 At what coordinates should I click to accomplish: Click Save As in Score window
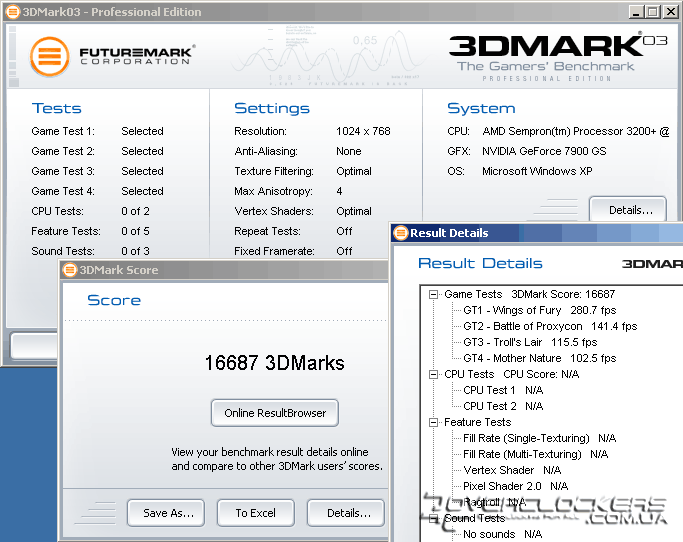[166, 513]
